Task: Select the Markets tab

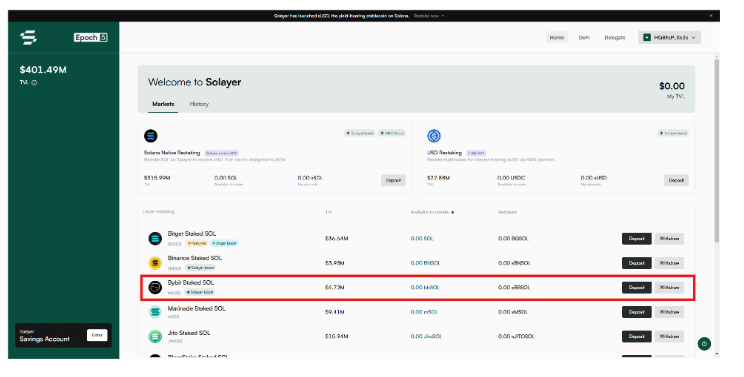Action: pos(163,104)
